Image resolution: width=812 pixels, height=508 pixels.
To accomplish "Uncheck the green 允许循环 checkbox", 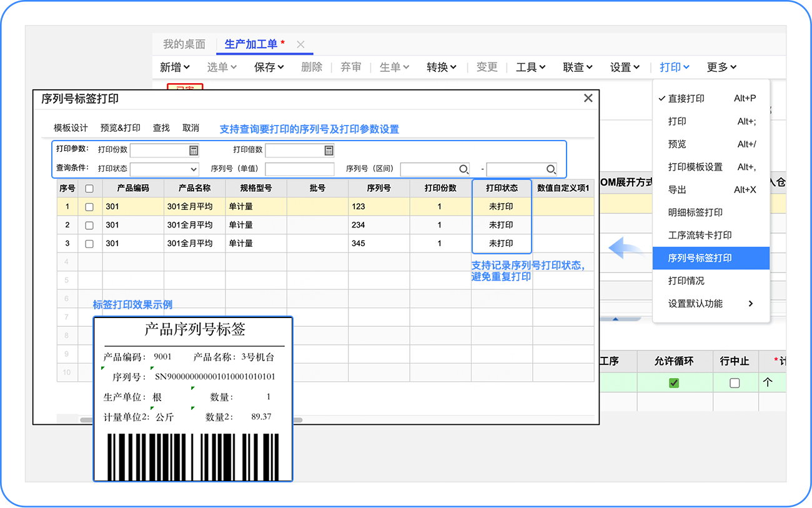I will point(674,383).
